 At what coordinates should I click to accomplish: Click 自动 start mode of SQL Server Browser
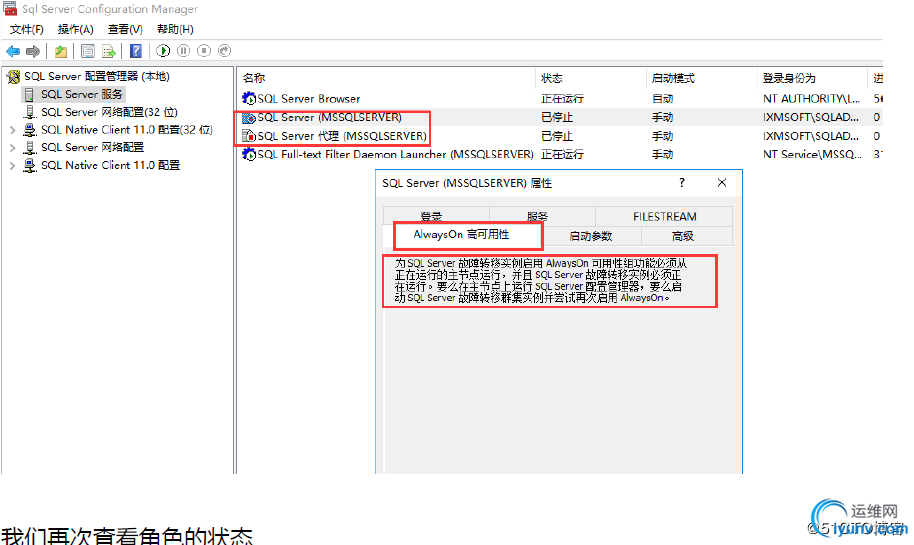pos(663,99)
